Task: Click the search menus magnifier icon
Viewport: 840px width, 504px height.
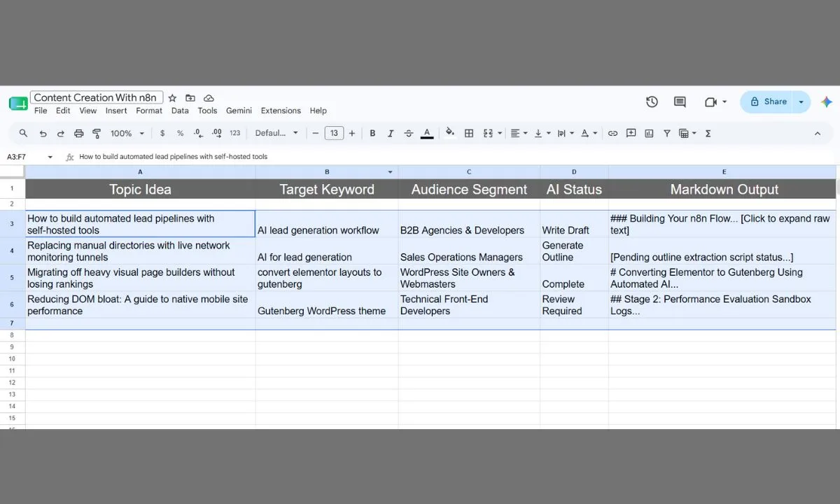Action: [x=24, y=133]
